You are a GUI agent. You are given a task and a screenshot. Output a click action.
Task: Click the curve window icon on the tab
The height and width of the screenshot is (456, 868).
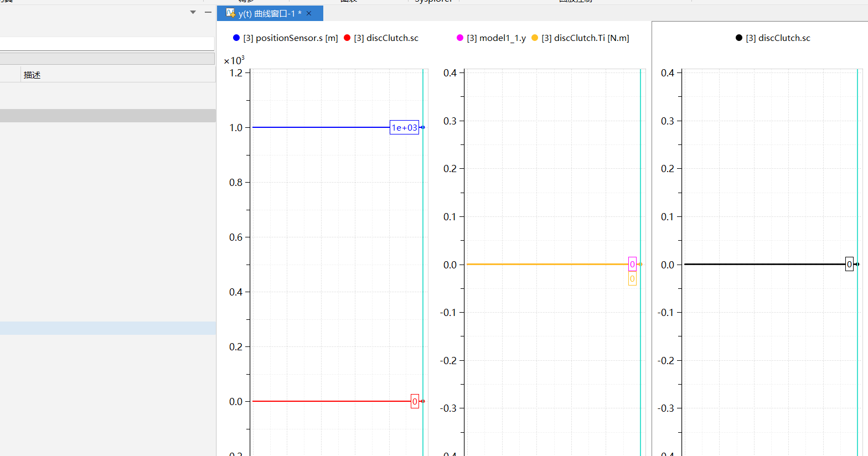231,13
